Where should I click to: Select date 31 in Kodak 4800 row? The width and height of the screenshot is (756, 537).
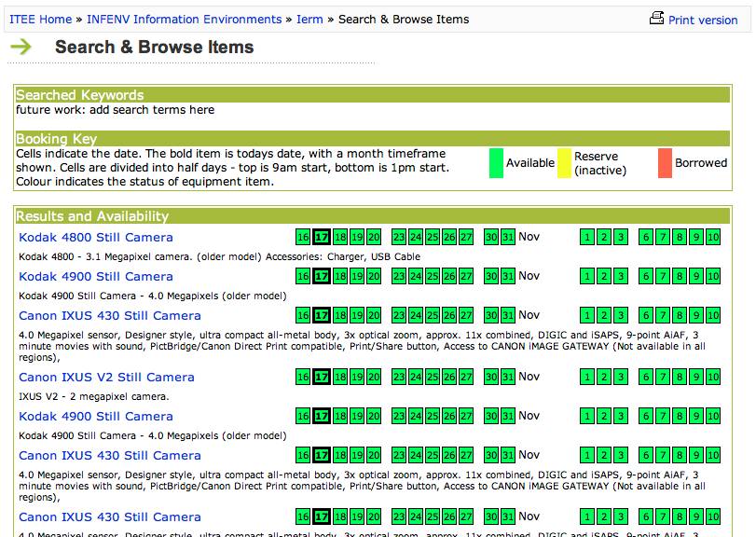(x=508, y=237)
